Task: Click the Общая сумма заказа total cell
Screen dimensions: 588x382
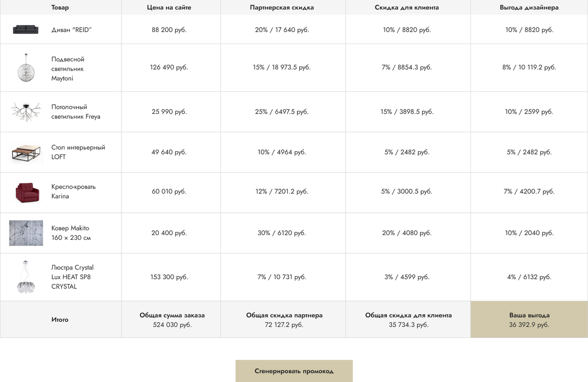Action: [x=172, y=319]
